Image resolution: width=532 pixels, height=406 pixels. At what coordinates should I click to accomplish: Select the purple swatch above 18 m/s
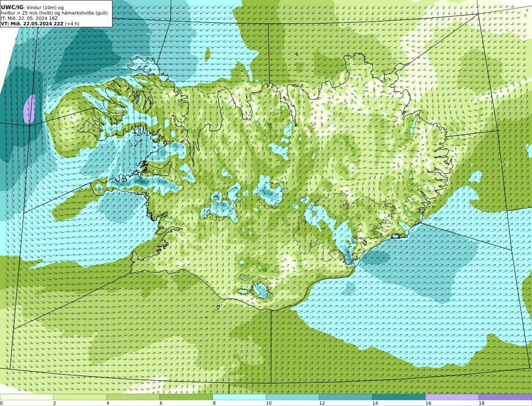coord(505,397)
